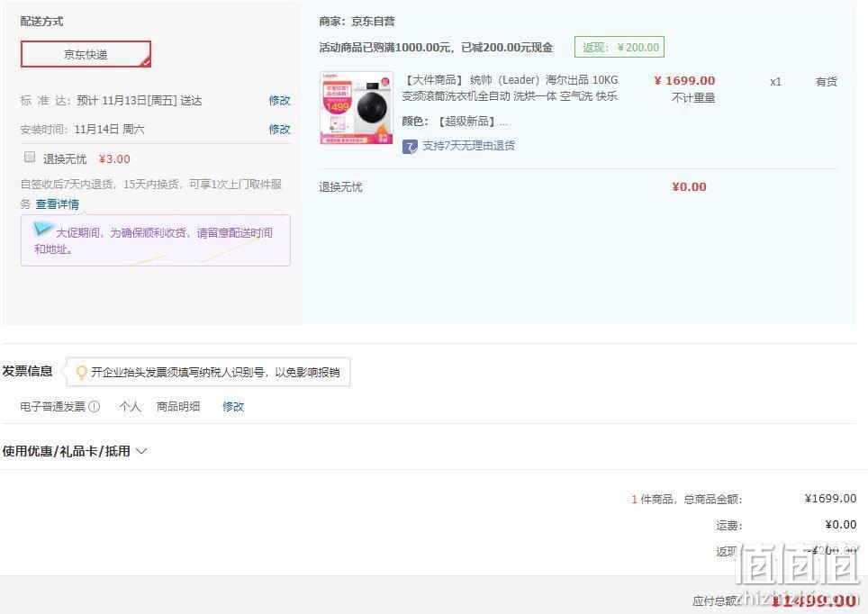Click the 商家：京东自营 merchant label
Viewport: 868px width, 614px height.
357,22
